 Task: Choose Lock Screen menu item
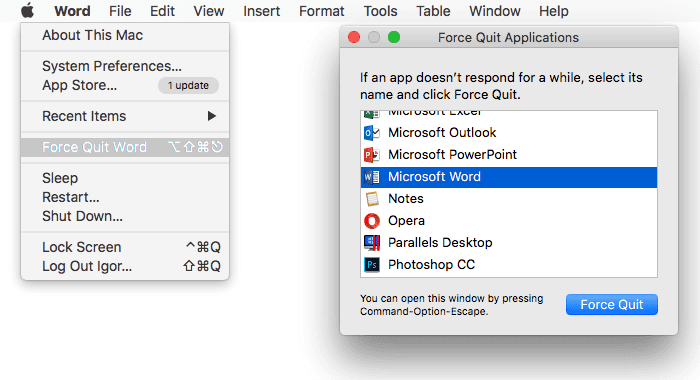tap(125, 247)
